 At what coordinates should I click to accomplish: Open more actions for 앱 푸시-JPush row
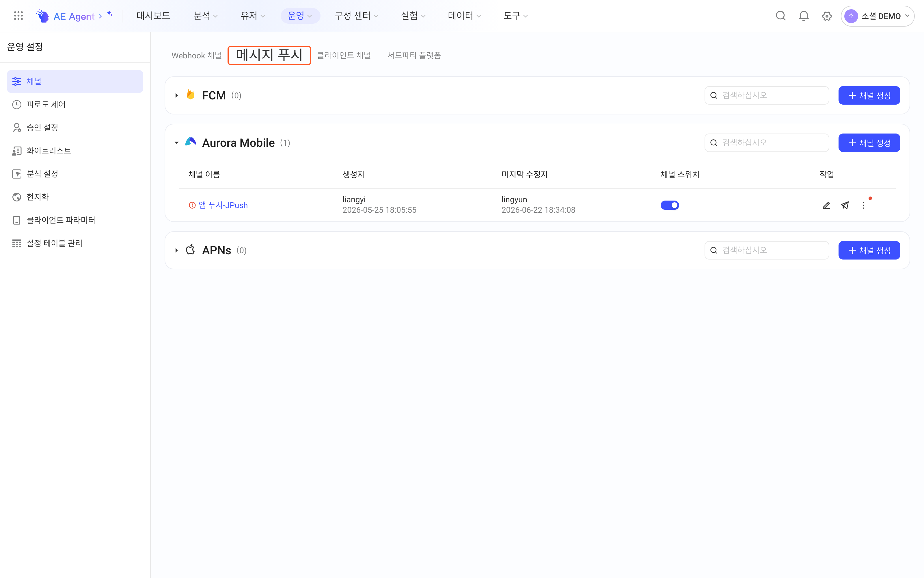(863, 205)
